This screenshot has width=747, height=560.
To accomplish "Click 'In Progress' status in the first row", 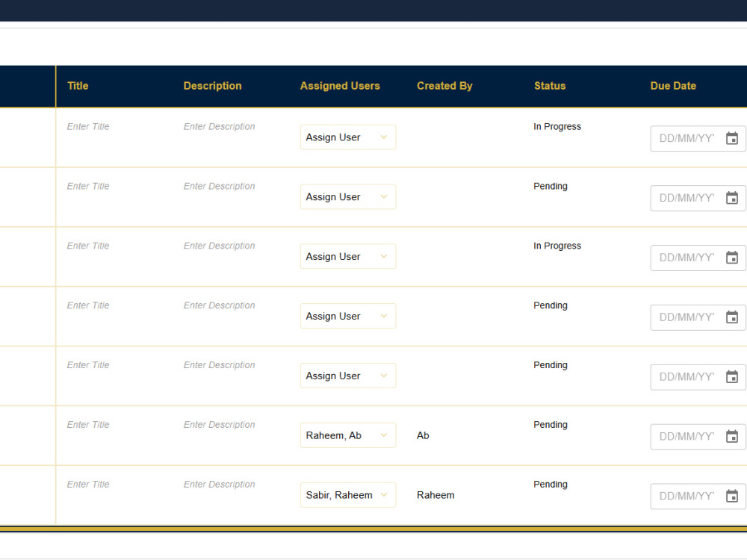I will click(557, 126).
